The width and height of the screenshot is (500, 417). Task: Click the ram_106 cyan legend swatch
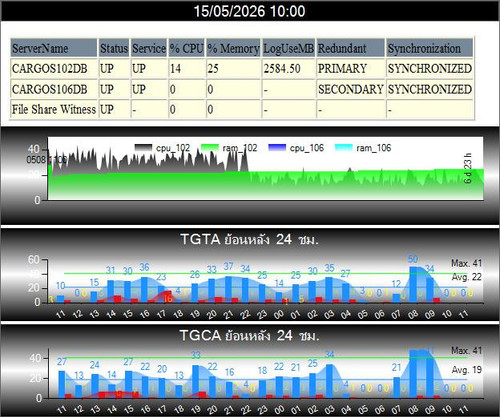click(x=344, y=148)
